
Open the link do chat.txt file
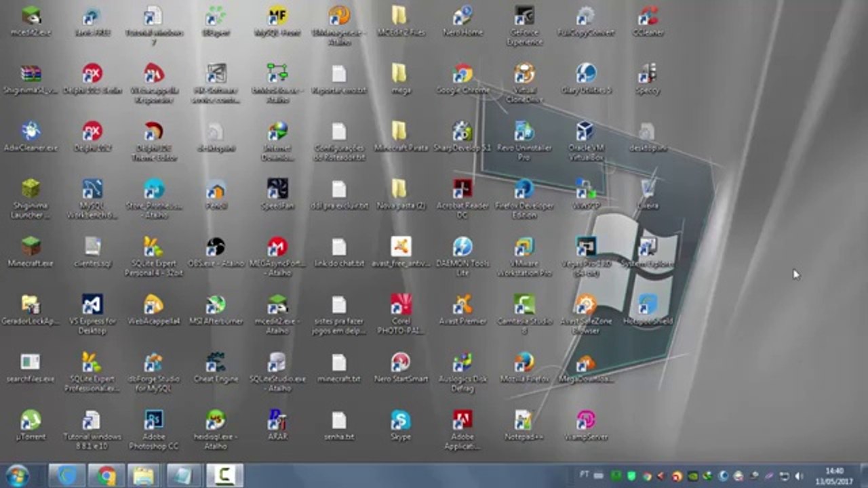(339, 252)
